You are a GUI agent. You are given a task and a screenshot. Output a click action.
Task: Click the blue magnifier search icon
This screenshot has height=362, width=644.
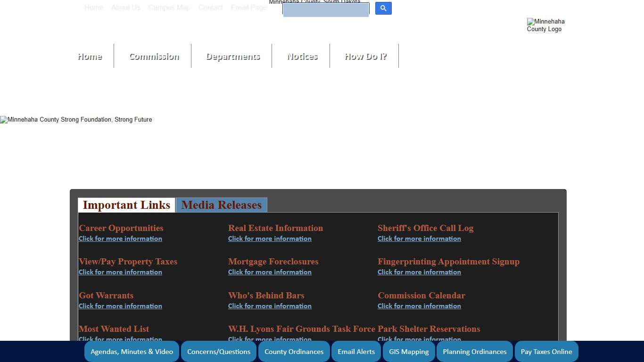pos(383,8)
